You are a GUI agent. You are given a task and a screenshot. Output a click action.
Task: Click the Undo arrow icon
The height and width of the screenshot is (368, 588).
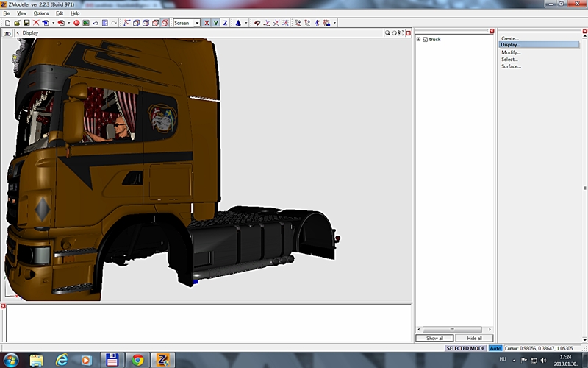[x=96, y=23]
